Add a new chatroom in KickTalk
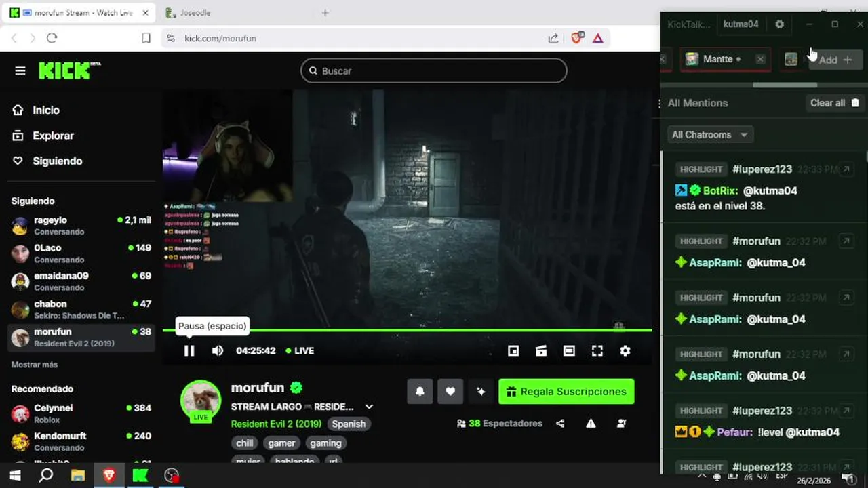Image resolution: width=868 pixels, height=488 pixels. tap(835, 60)
